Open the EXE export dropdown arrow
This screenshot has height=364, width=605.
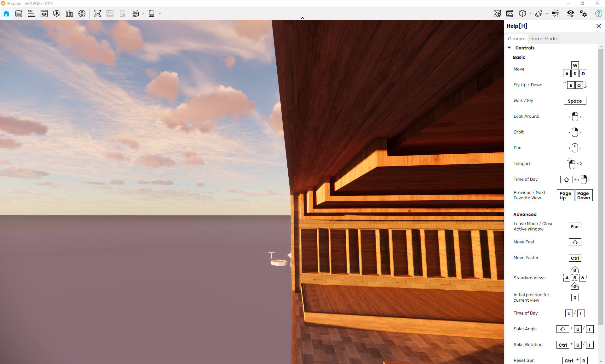160,14
